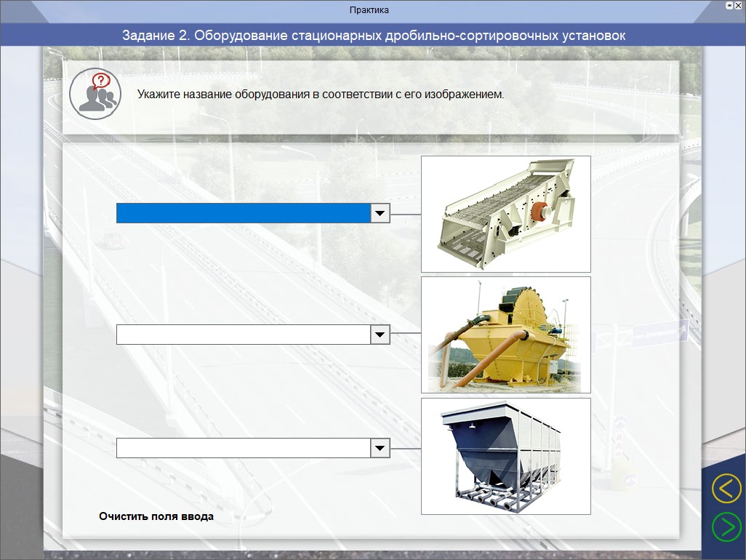Click the empty bottom answer field
The height and width of the screenshot is (560, 746).
pyautogui.click(x=244, y=448)
